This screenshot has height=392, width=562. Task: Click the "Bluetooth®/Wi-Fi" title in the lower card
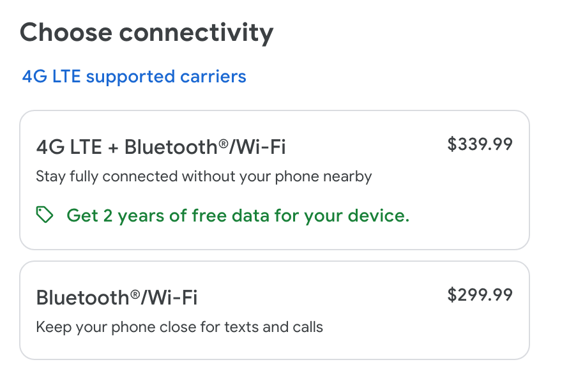(x=117, y=298)
